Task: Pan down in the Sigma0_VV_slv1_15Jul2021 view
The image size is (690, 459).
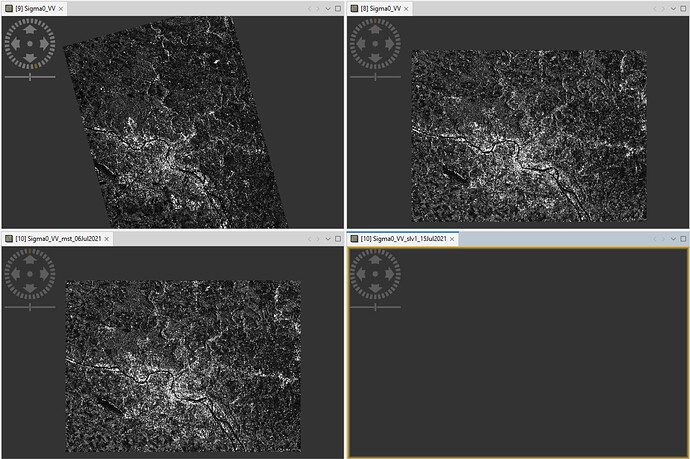Action: tap(375, 287)
